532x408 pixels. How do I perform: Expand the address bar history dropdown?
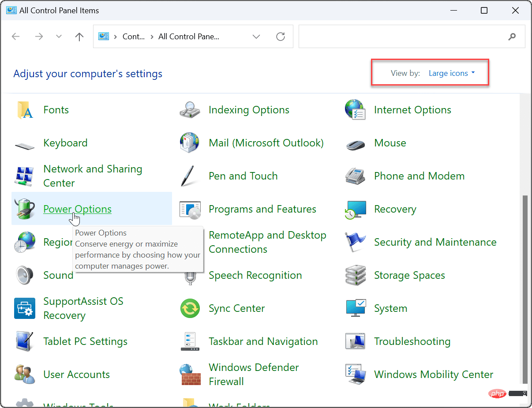click(x=256, y=37)
